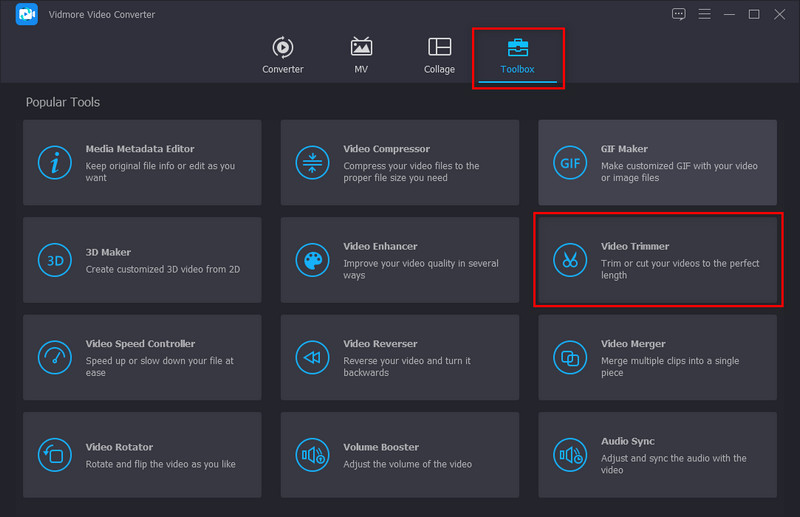Click the Video Rotator icon

(x=55, y=455)
